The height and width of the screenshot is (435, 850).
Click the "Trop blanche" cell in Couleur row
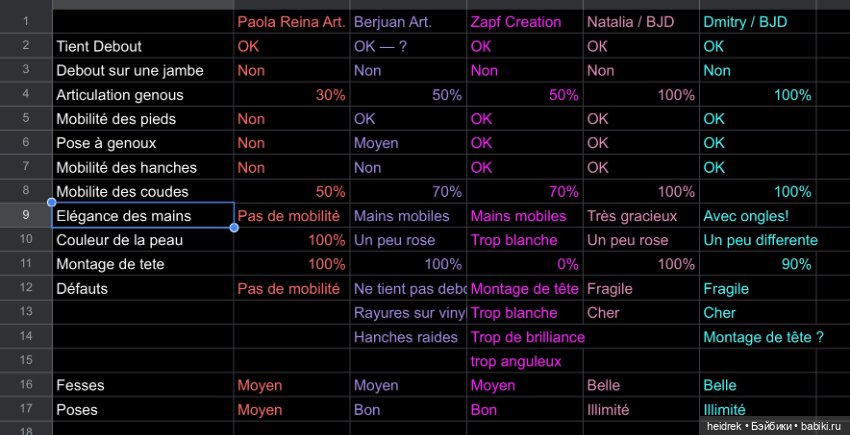524,240
